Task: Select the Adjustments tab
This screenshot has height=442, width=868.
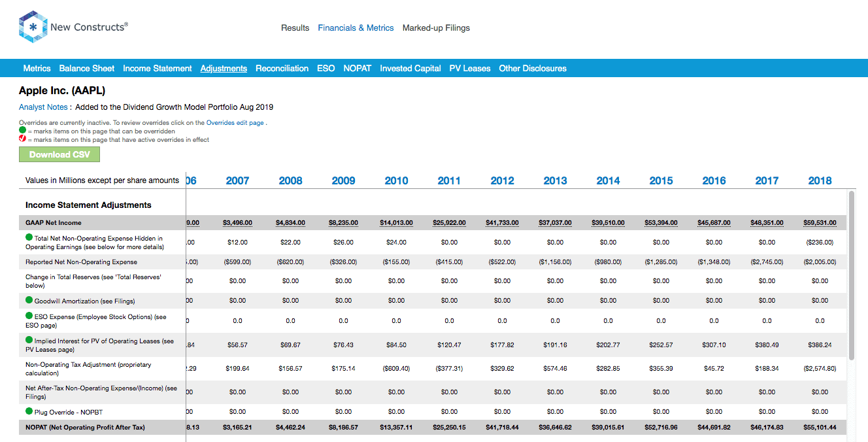Action: [224, 68]
